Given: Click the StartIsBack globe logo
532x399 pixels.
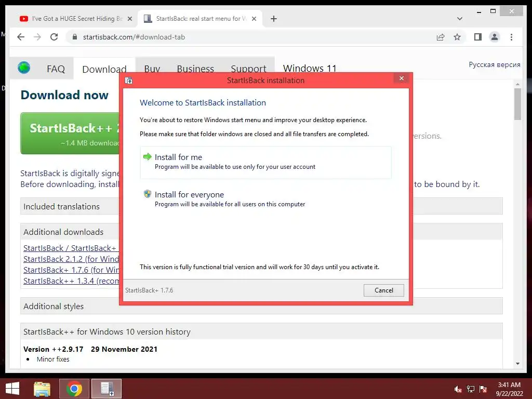Looking at the screenshot, I should click(24, 68).
